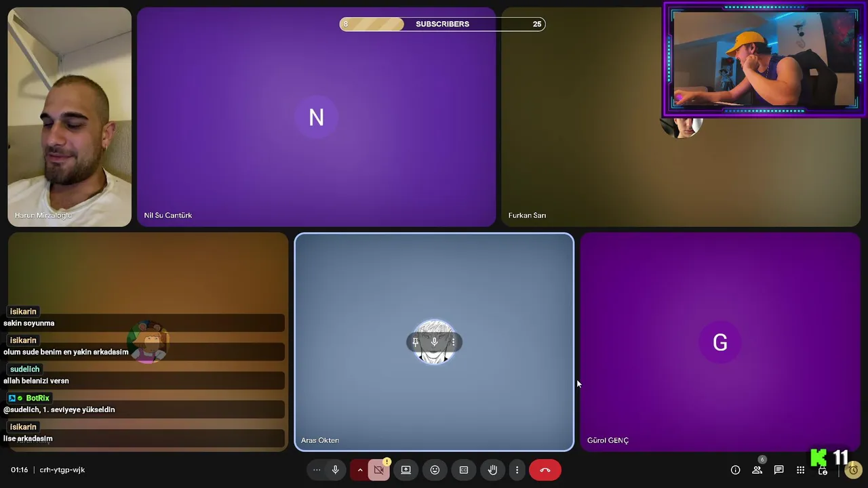Click chat message 'olum sude benim en yakin arkadasim'

66,352
